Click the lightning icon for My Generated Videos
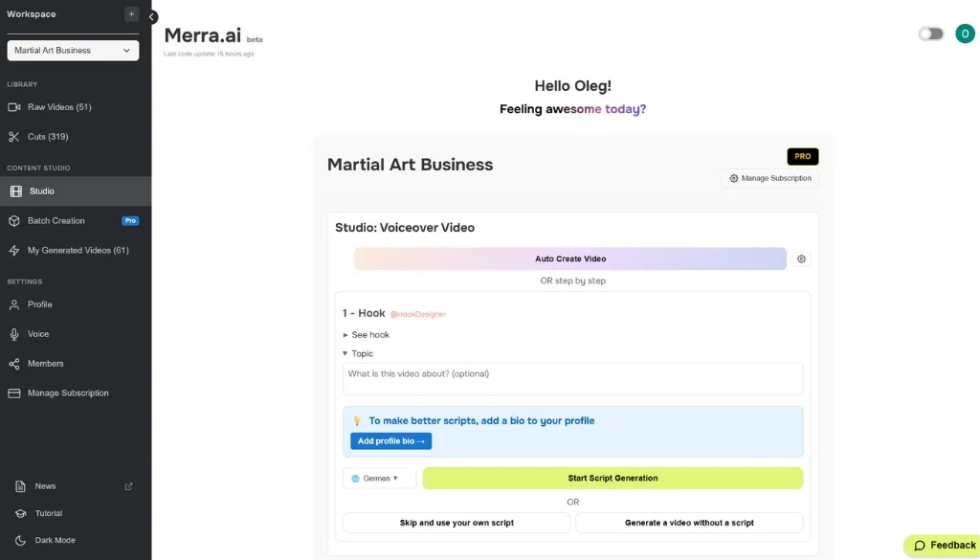Screen dimensions: 980x560 (15, 250)
